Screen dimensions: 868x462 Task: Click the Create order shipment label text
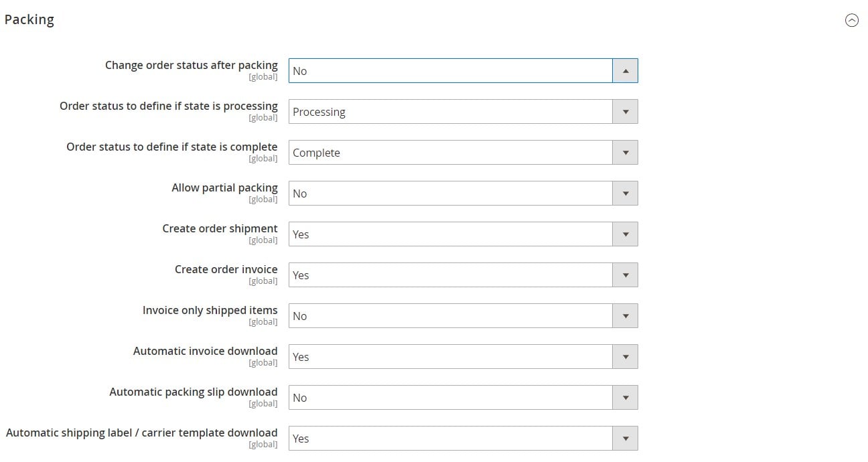click(x=220, y=228)
